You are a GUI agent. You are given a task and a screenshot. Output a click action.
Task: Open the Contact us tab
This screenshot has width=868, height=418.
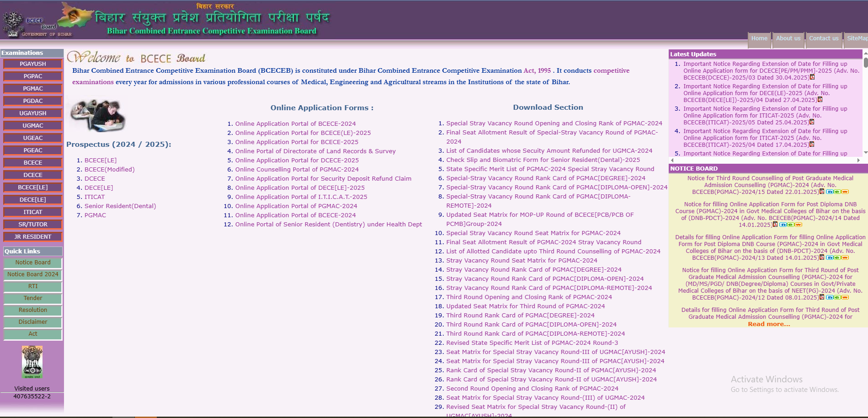824,38
